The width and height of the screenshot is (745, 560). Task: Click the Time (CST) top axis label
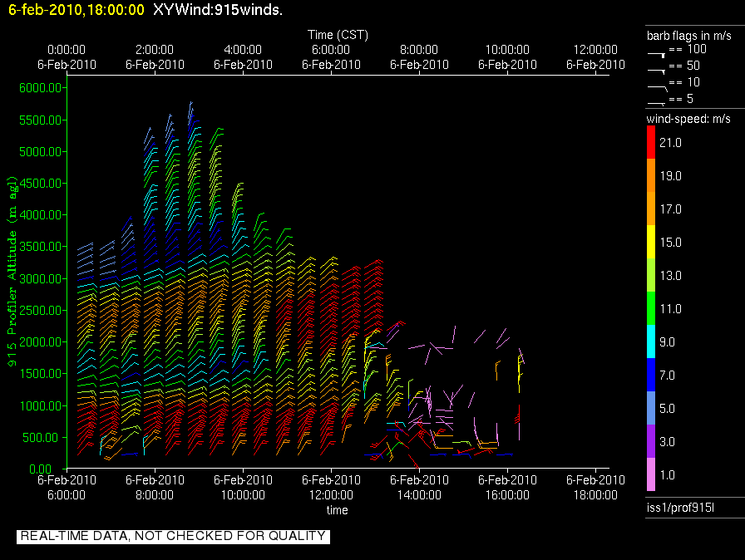click(x=338, y=35)
